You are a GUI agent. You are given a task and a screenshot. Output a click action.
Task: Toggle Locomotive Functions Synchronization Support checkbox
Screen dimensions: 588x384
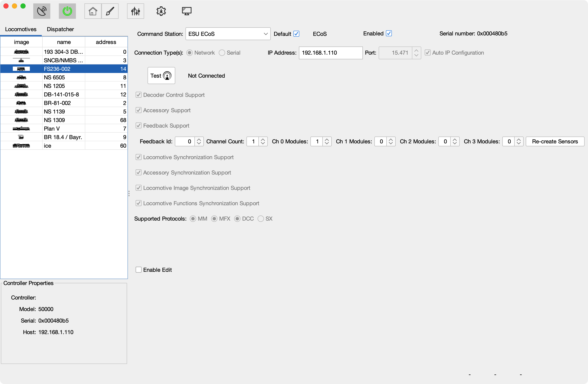(x=139, y=203)
